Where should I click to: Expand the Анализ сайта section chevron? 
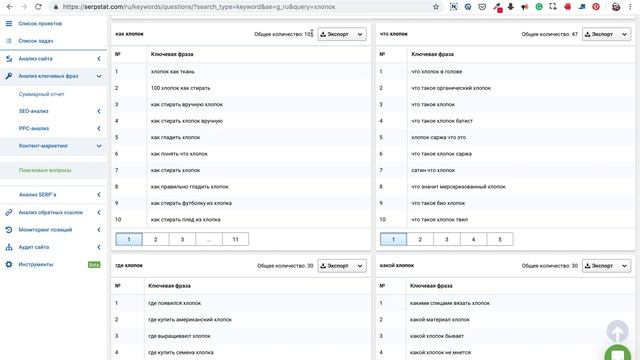click(99, 59)
